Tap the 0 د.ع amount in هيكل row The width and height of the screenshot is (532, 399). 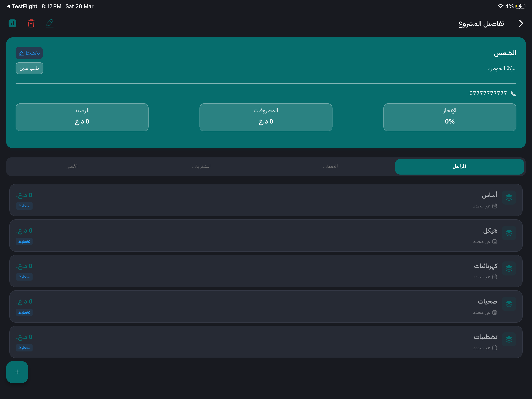(x=24, y=230)
